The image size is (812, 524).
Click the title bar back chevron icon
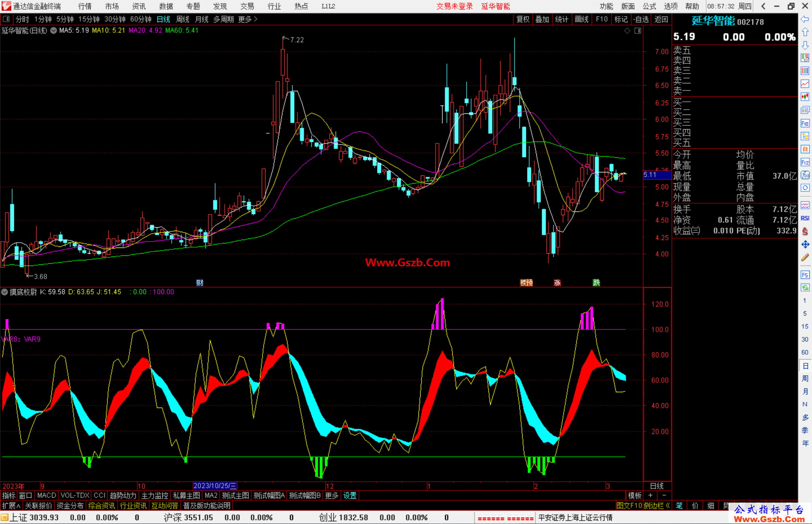[x=763, y=6]
